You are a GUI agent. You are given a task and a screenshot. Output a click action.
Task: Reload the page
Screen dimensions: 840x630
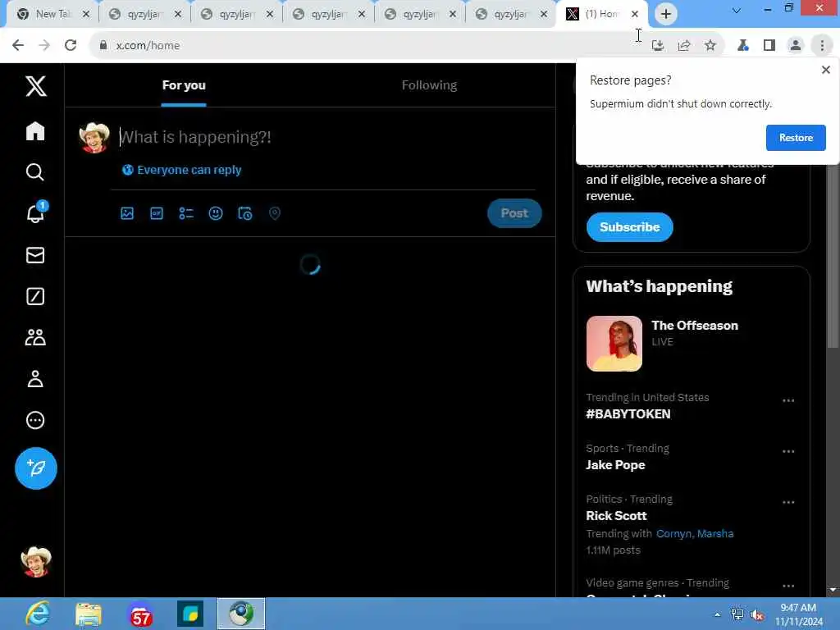71,46
